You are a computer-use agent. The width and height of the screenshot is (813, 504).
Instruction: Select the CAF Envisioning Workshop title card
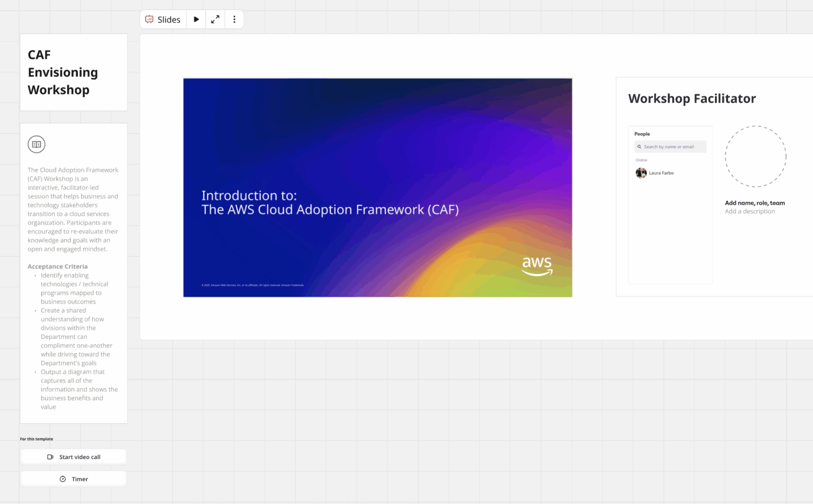[x=73, y=72]
